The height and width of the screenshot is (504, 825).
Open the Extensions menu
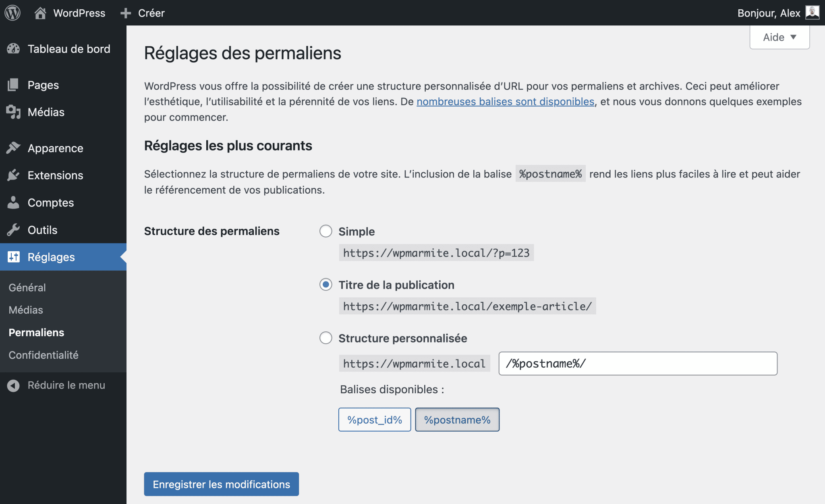pos(63,175)
